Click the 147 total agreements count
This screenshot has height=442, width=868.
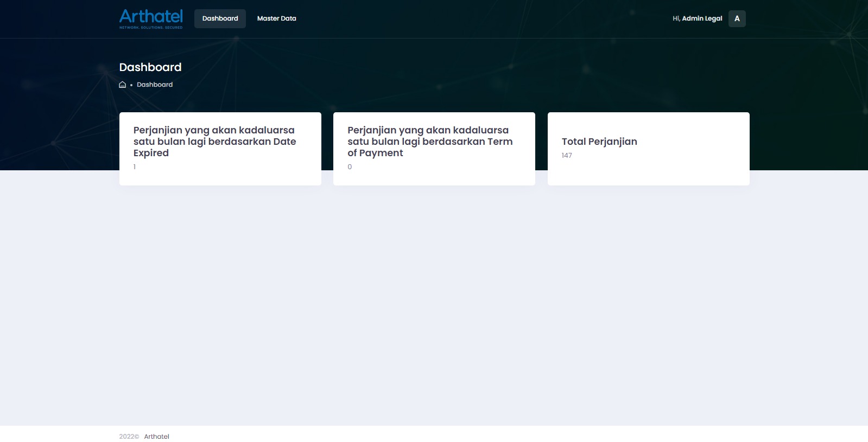coord(567,156)
